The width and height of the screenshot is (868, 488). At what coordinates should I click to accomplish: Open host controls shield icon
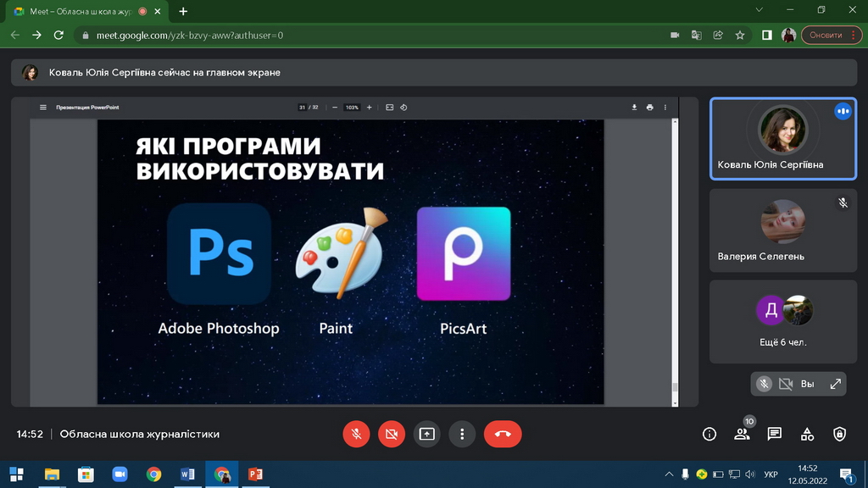pyautogui.click(x=840, y=435)
